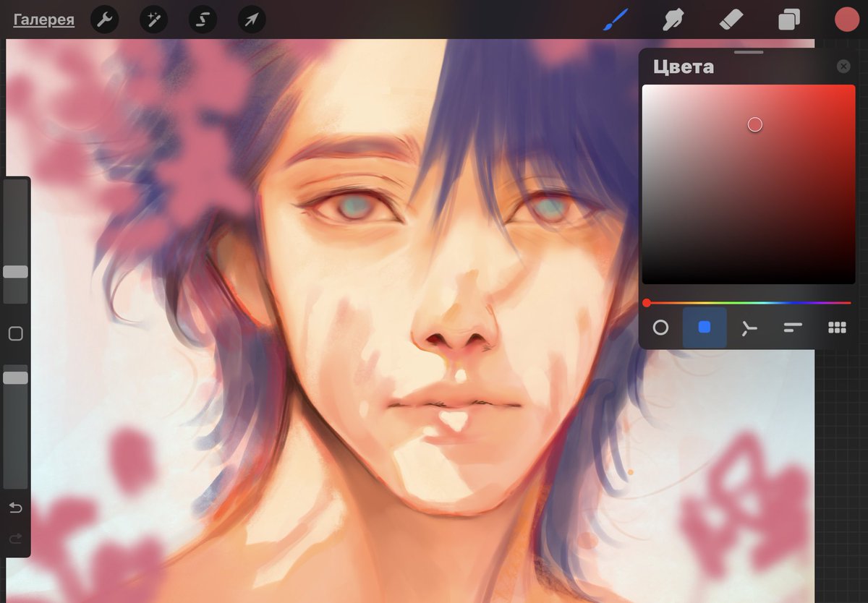The image size is (868, 603).
Task: Switch to the Harmony color tab
Action: coord(749,328)
